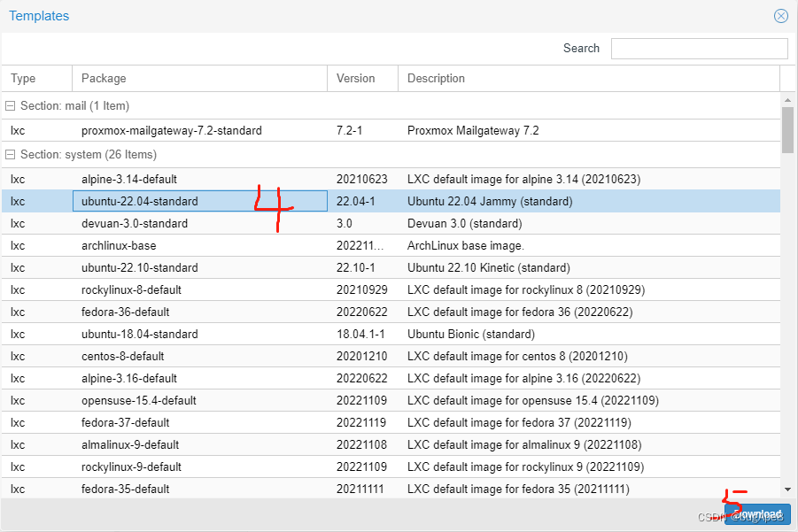Click version 20201210 cell for centos
798x532 pixels.
362,357
